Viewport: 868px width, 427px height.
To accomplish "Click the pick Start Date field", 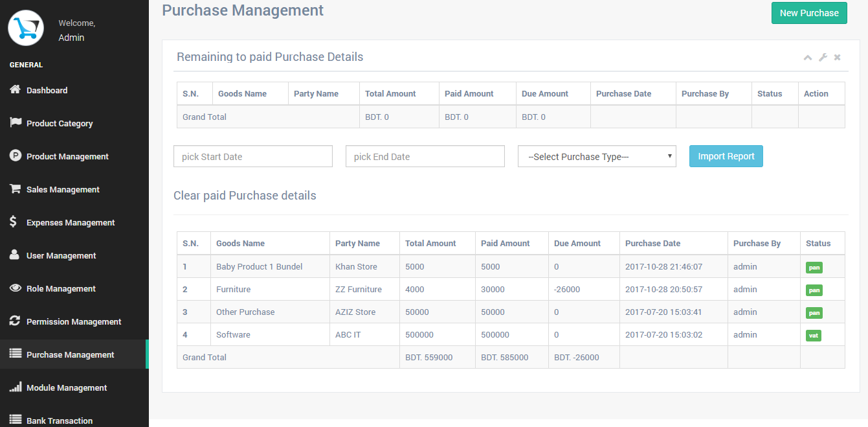I will click(253, 156).
